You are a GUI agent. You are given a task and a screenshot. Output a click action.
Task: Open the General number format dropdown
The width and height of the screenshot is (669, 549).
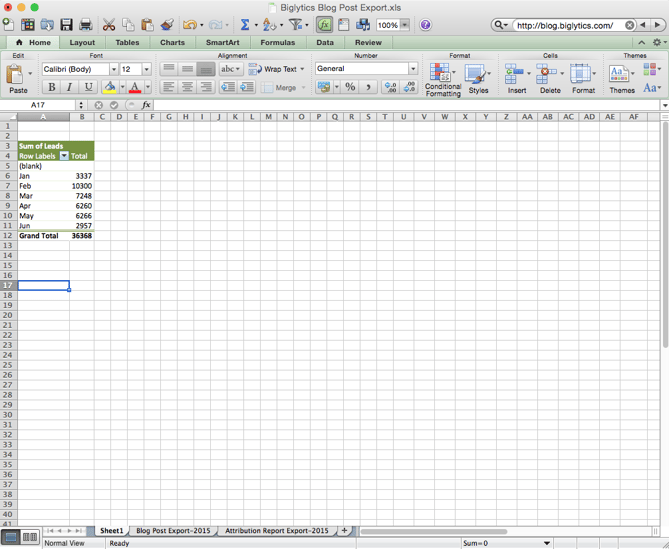click(x=413, y=69)
